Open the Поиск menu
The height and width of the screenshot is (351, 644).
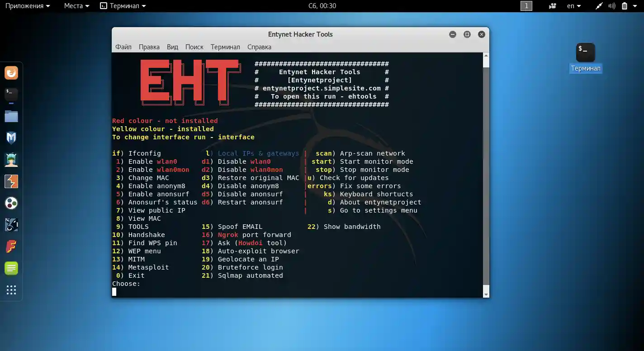tap(194, 47)
